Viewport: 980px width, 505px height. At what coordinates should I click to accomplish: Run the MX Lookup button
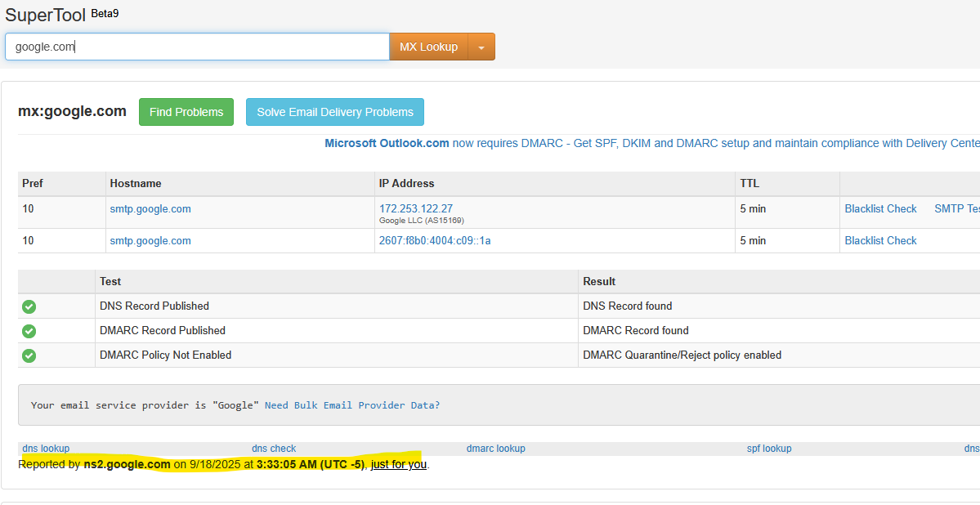429,47
